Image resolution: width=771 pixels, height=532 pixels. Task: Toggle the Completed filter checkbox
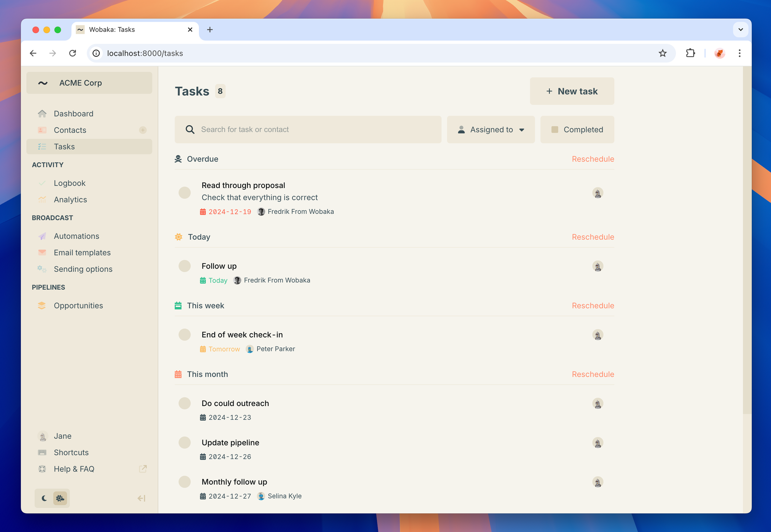555,129
